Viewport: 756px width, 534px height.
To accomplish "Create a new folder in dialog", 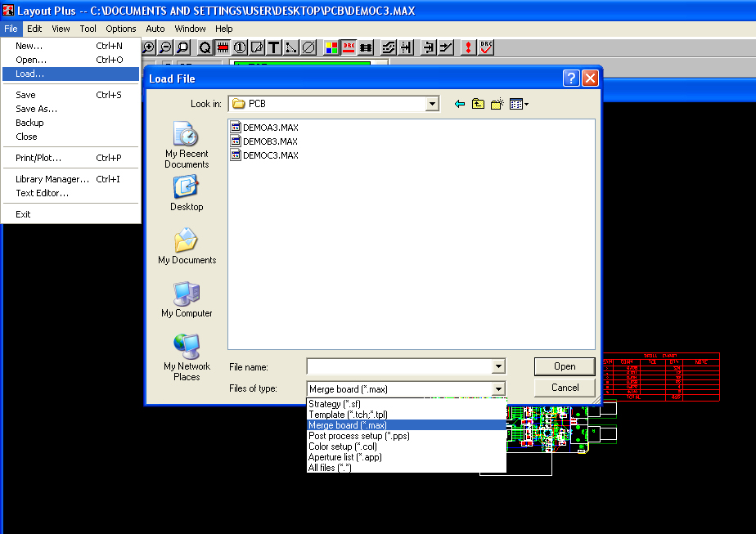I will click(x=497, y=104).
